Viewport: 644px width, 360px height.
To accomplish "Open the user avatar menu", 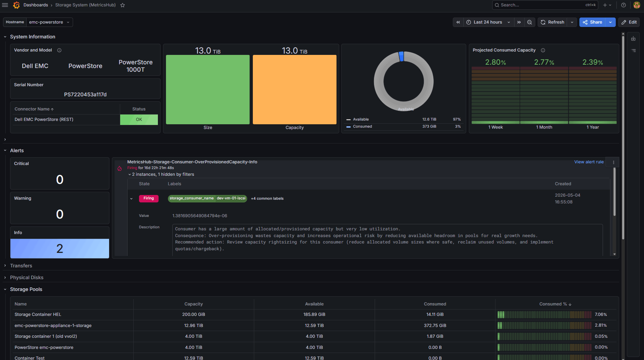I will (637, 5).
